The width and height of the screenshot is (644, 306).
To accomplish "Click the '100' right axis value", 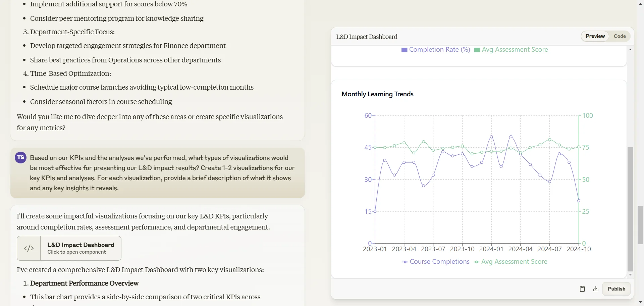I will [x=588, y=116].
